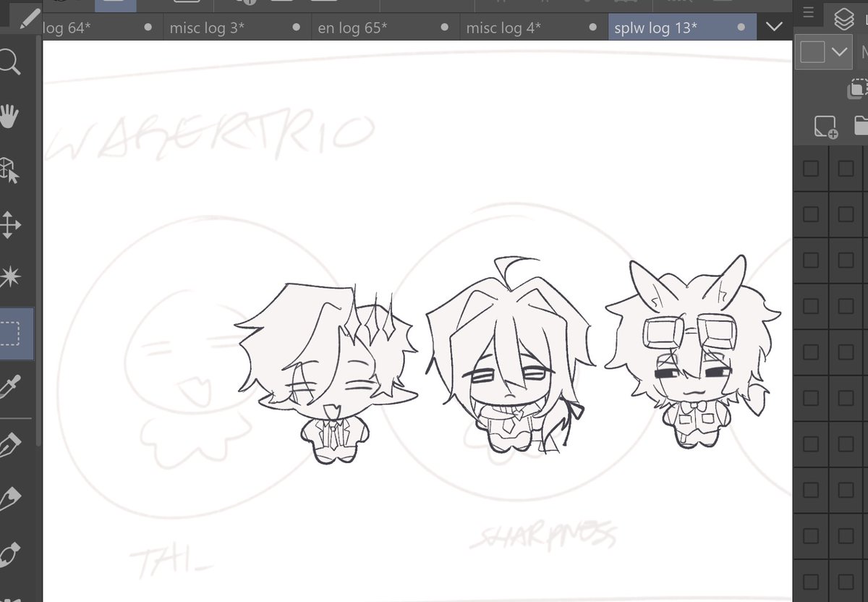Select the Zoom magnifier tool
The height and width of the screenshot is (602, 868).
(9, 63)
